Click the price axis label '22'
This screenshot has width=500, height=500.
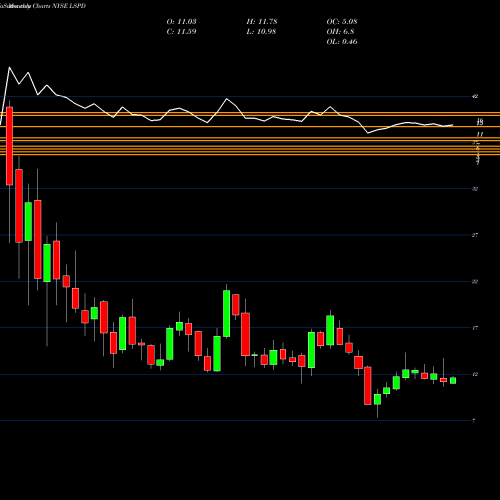click(475, 282)
